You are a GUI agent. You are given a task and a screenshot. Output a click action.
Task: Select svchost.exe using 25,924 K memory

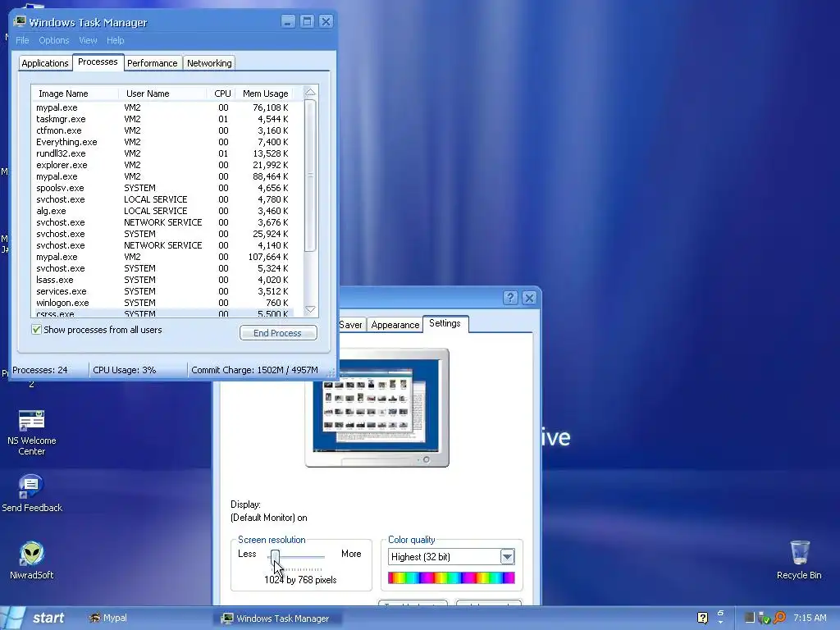(x=163, y=234)
